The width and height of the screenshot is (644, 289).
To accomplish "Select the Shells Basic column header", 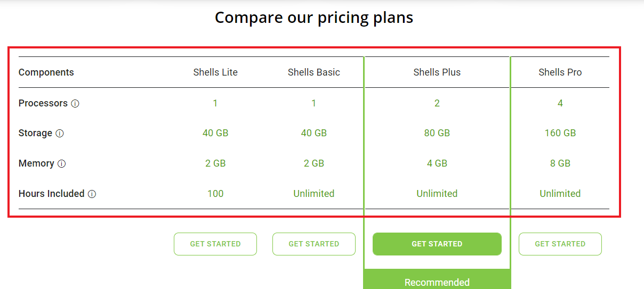I will click(x=313, y=72).
